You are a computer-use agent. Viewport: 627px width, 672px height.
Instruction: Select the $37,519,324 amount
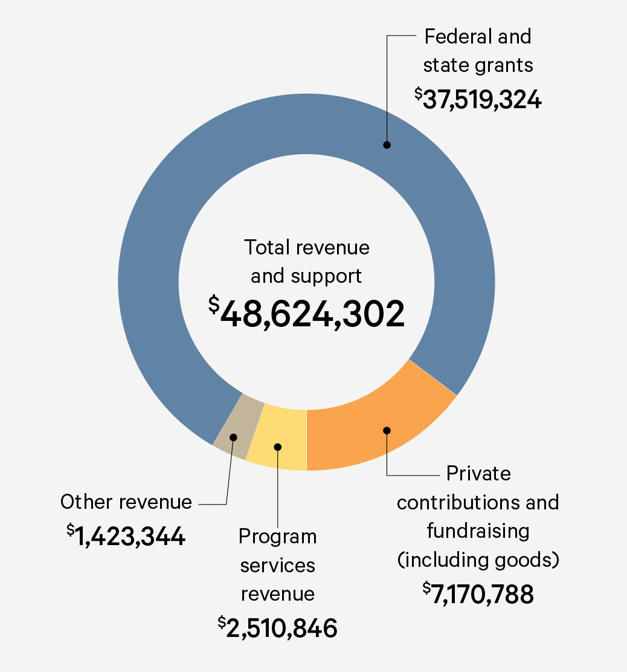tap(478, 100)
